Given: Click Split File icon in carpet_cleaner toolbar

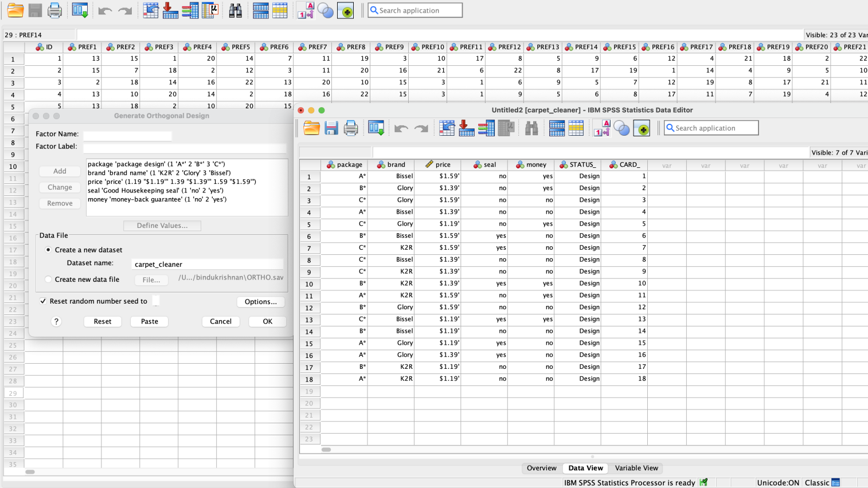Looking at the screenshot, I should [557, 128].
